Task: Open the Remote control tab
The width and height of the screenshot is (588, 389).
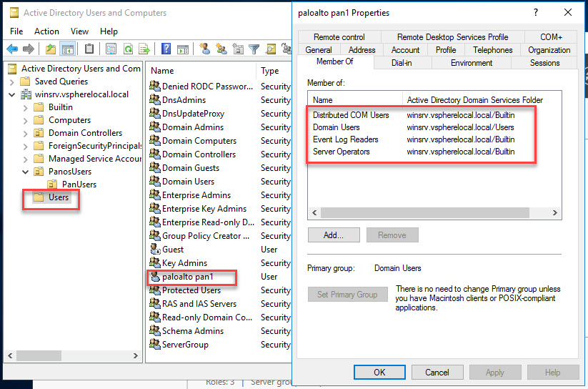Action: (339, 37)
